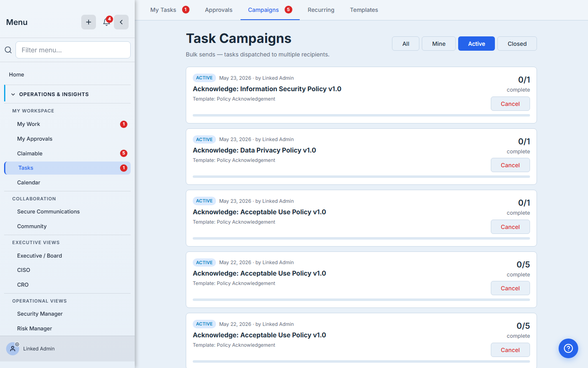Select the All filter button

point(405,44)
